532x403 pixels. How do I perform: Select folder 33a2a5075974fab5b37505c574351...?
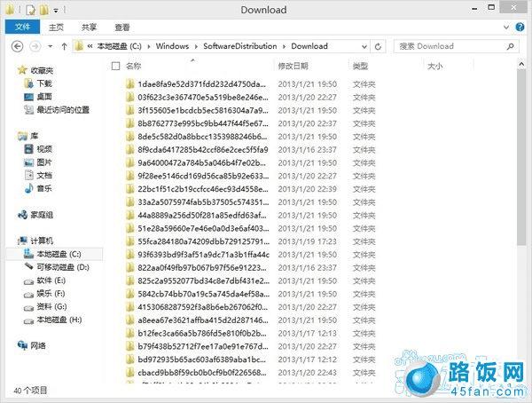point(203,202)
